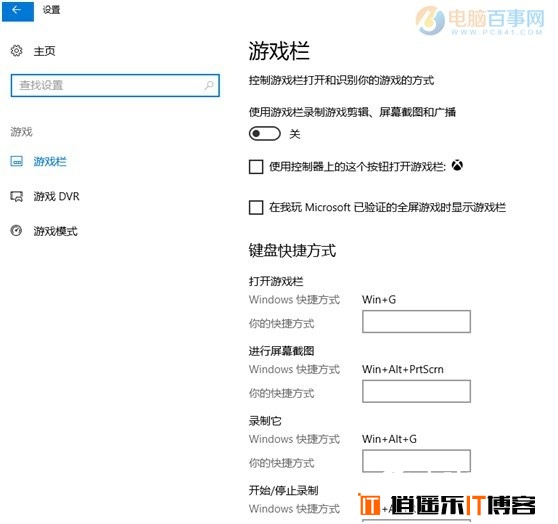Click custom shortcut field for 录制它
This screenshot has width=558, height=524.
pos(416,461)
